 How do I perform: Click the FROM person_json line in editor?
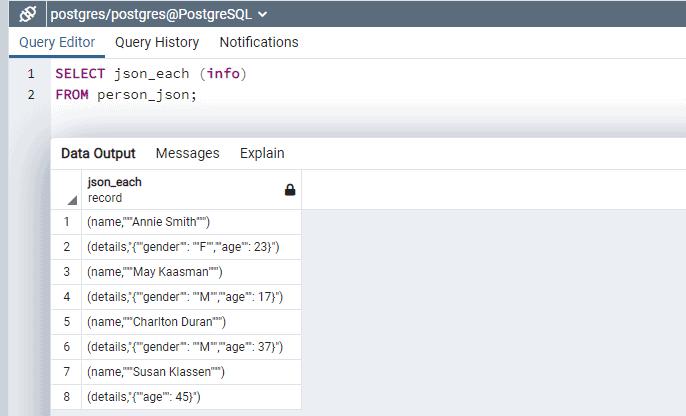click(127, 95)
